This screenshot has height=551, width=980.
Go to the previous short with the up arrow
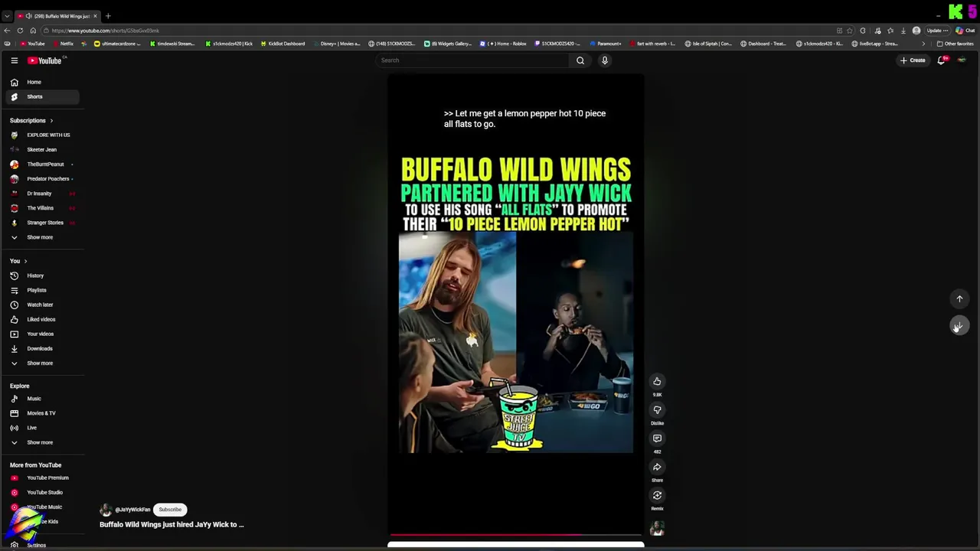click(959, 298)
